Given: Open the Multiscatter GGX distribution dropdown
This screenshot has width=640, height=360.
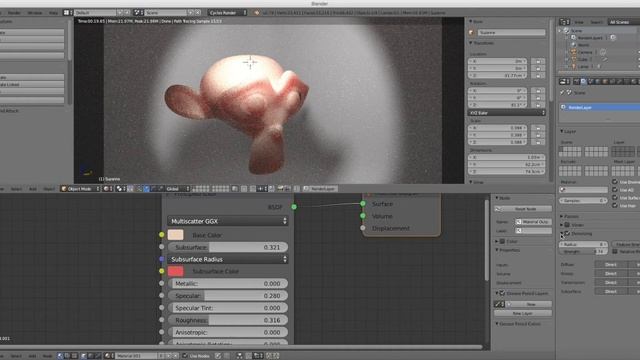Looking at the screenshot, I should pyautogui.click(x=228, y=221).
